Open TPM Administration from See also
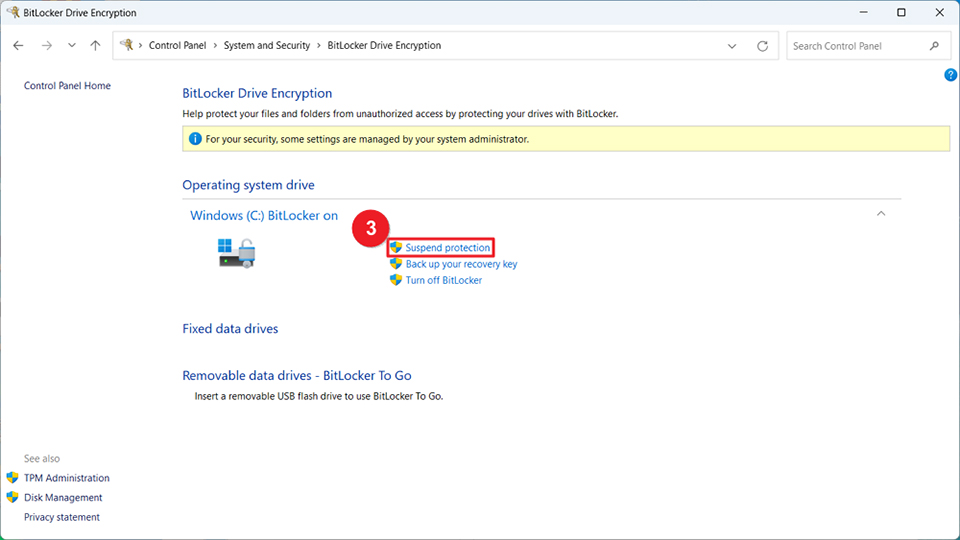The width and height of the screenshot is (960, 540). point(66,478)
